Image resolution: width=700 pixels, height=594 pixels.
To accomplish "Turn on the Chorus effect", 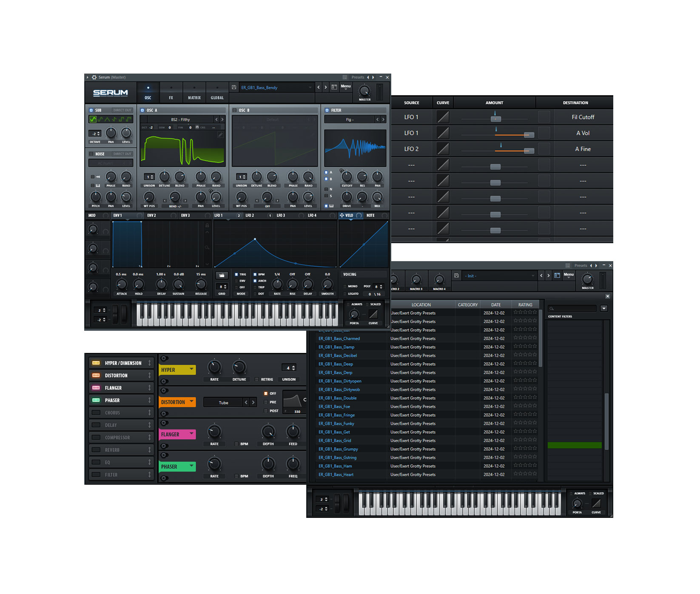I will [97, 412].
